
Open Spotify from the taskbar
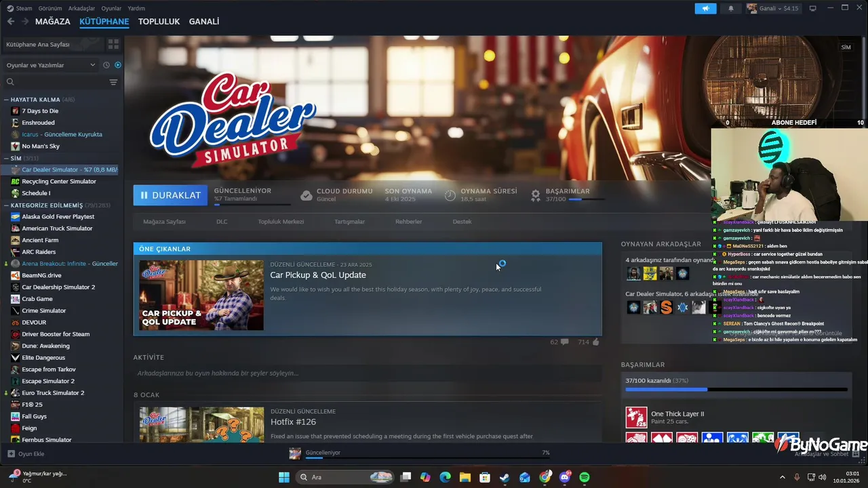point(585,477)
